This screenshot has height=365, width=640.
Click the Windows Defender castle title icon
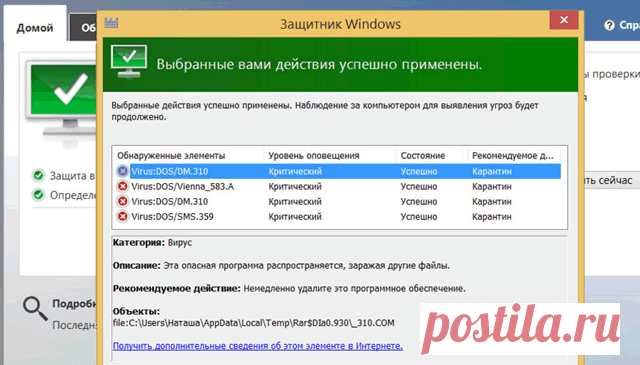point(111,23)
